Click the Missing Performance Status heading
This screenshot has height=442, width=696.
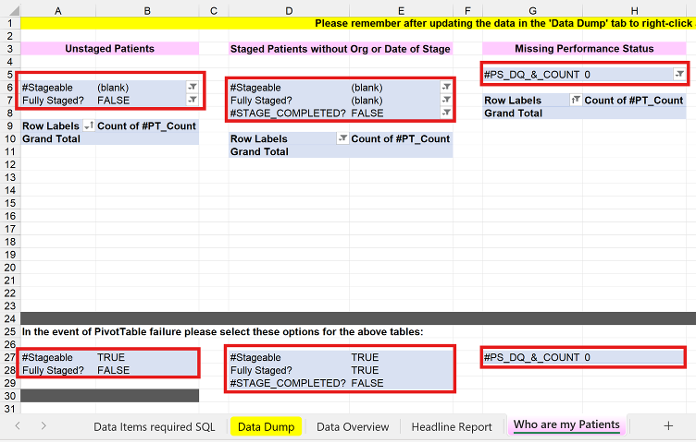(x=584, y=48)
